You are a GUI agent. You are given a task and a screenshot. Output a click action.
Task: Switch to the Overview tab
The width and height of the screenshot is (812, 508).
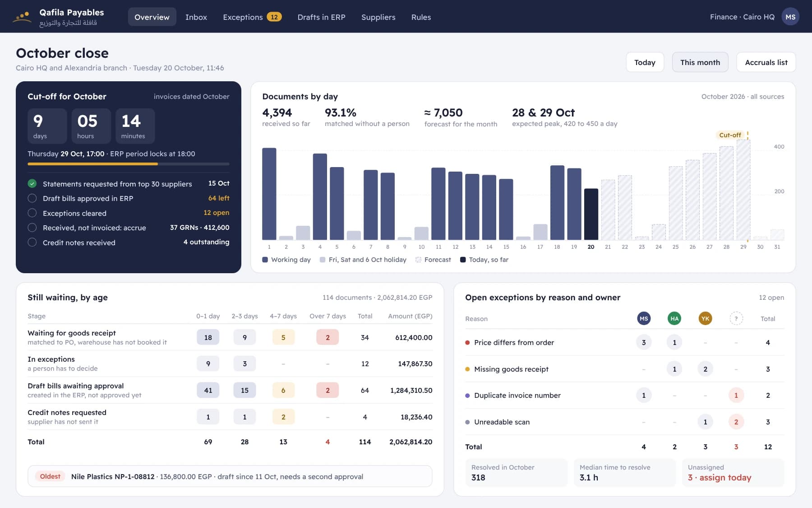(x=152, y=17)
